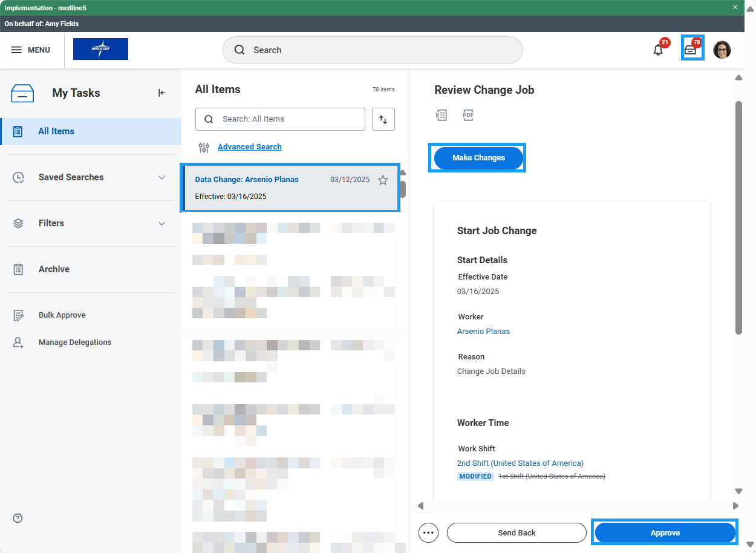Open the three-dot more actions button

tap(428, 532)
